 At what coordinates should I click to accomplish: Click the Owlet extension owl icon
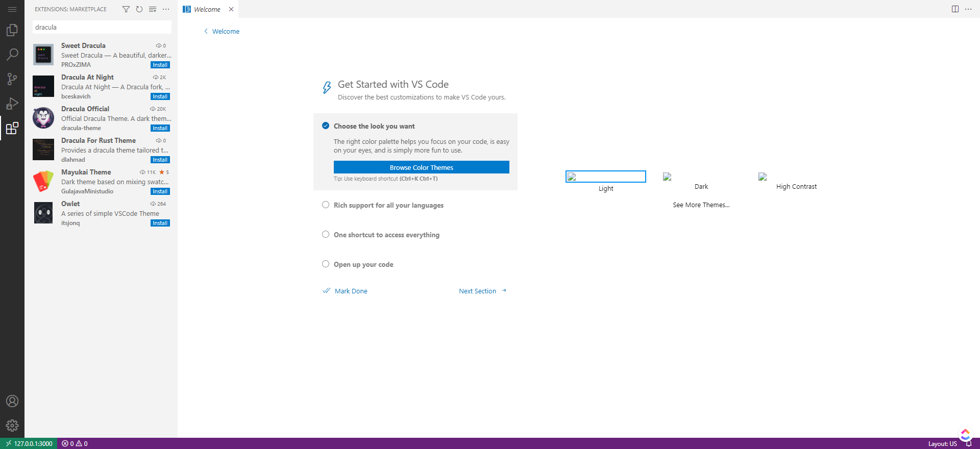(43, 213)
